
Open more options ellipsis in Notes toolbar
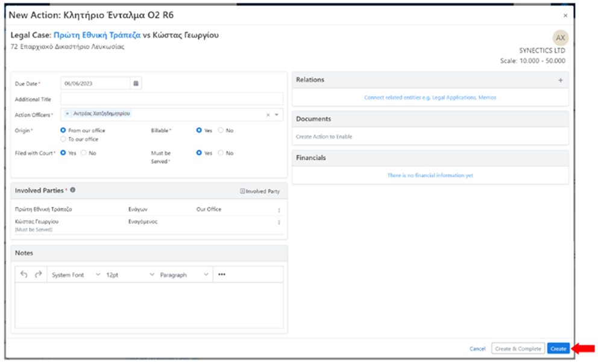click(x=222, y=275)
